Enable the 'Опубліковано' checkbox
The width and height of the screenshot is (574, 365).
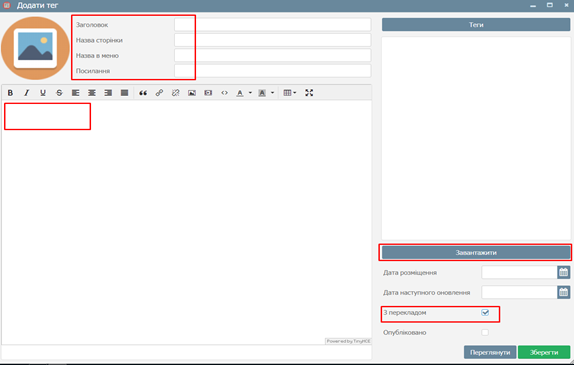tap(485, 332)
